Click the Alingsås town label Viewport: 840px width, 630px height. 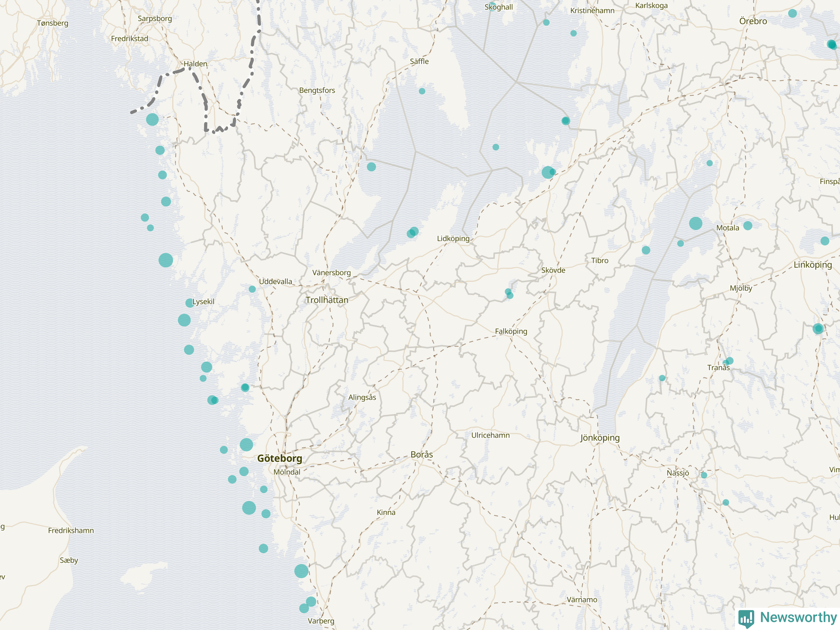pos(362,397)
